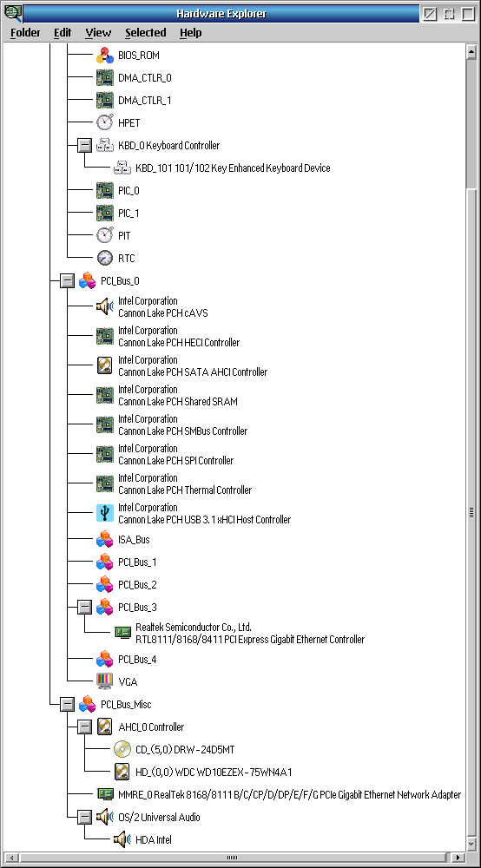Click the RTC gauge icon
Image resolution: width=481 pixels, height=868 pixels.
104,258
